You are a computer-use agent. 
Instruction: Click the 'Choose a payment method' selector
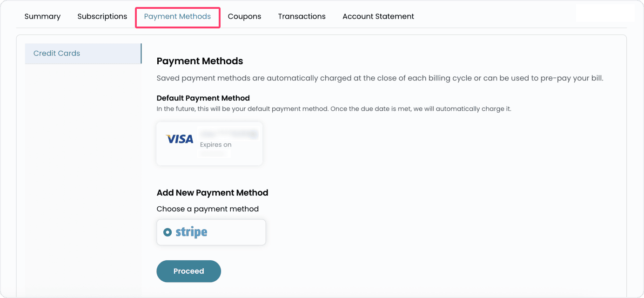tap(208, 209)
